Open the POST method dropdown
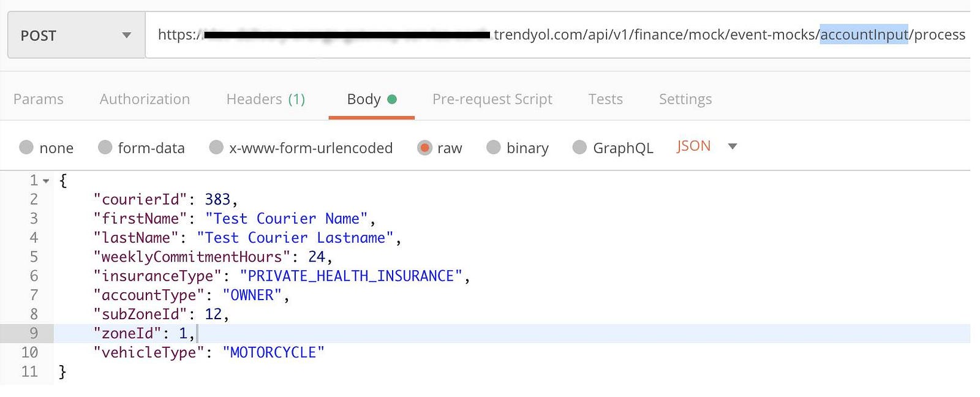Screen dimensions: 980x397 pyautogui.click(x=77, y=36)
